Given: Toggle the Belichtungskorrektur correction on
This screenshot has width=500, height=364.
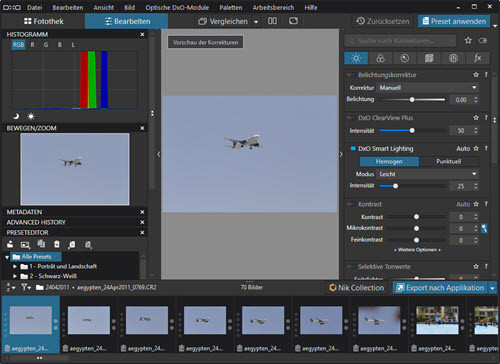Looking at the screenshot, I should click(x=351, y=75).
